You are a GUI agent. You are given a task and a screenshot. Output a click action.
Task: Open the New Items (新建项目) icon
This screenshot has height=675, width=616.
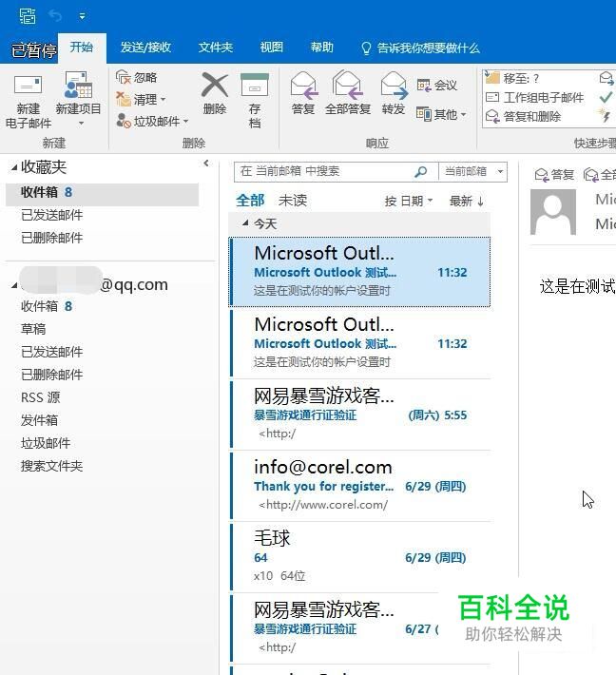click(78, 86)
